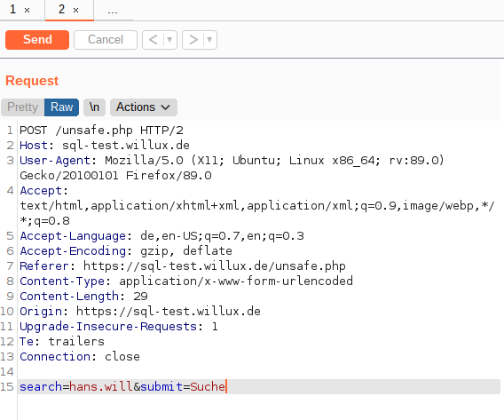This screenshot has height=420, width=504.
Task: Go back to previous request in history
Action: pos(154,40)
